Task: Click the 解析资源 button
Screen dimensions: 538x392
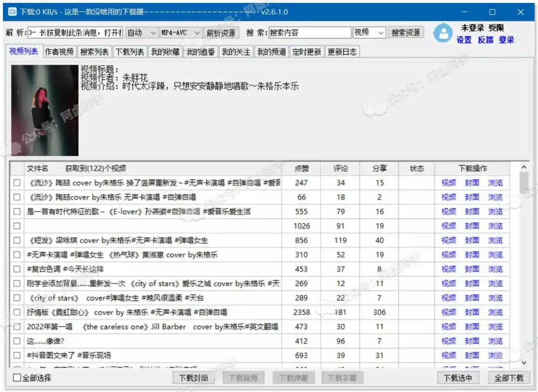Action: pyautogui.click(x=221, y=32)
